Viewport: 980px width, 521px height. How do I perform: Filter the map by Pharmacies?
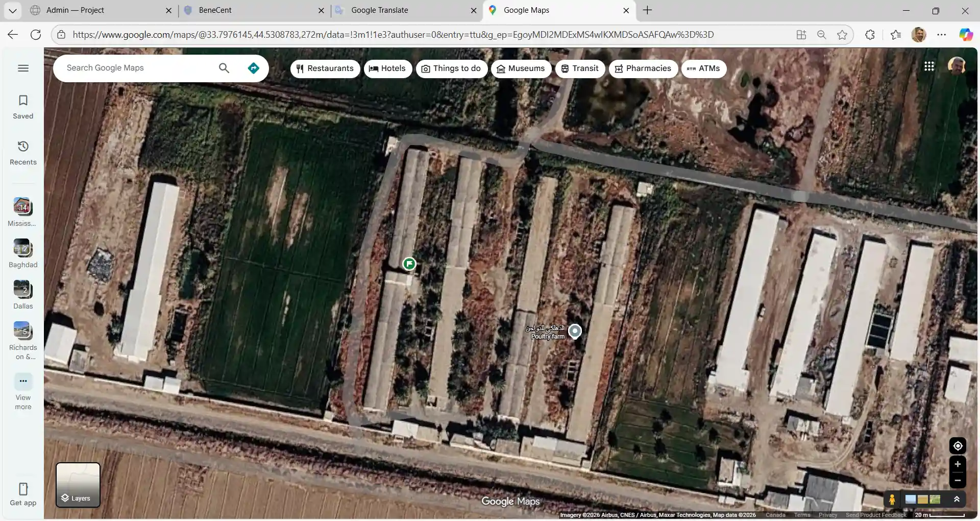[x=643, y=68]
